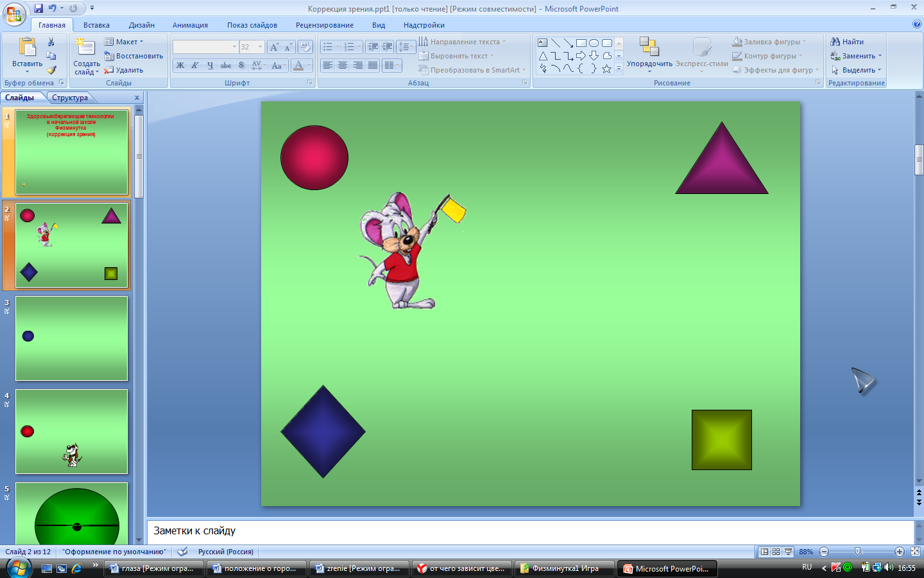Image resolution: width=924 pixels, height=578 pixels.
Task: Select the rounded rectangle shape
Action: click(x=607, y=43)
